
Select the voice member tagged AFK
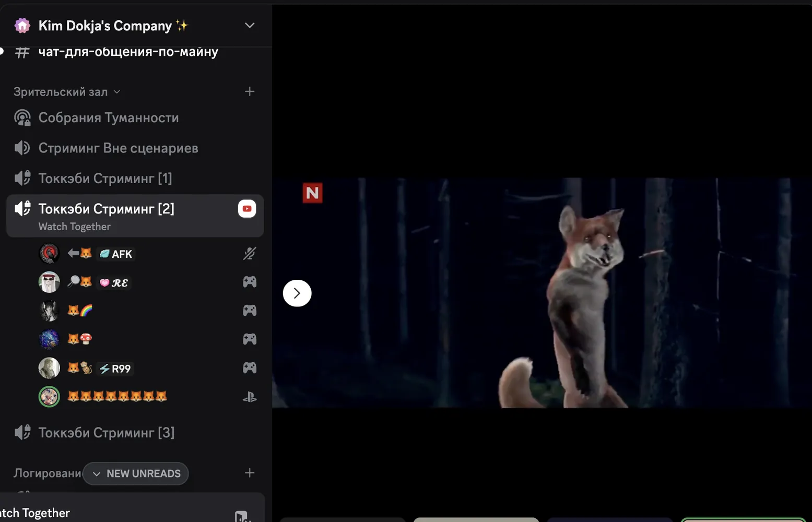[x=148, y=254]
